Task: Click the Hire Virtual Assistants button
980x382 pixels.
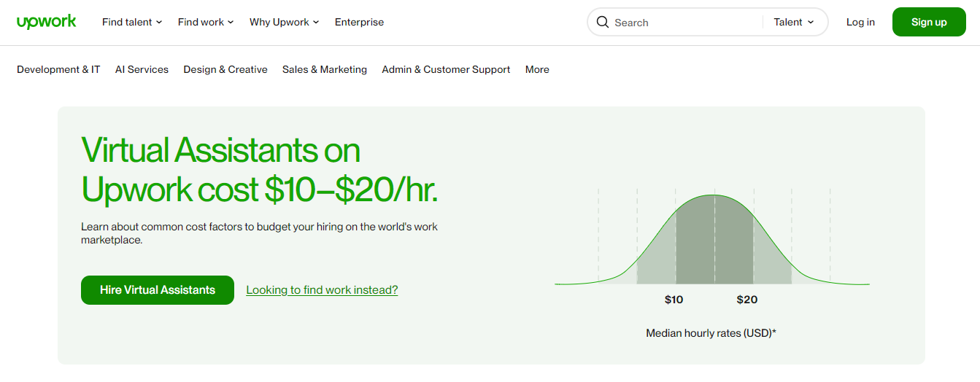Action: point(158,290)
